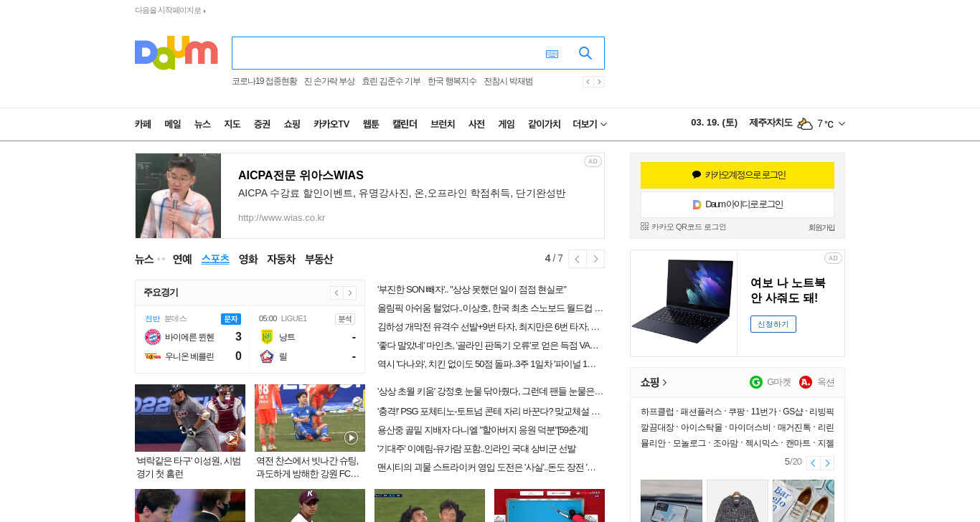
Task: Log in with Daum아이디로 로그인 button
Action: coord(738,204)
